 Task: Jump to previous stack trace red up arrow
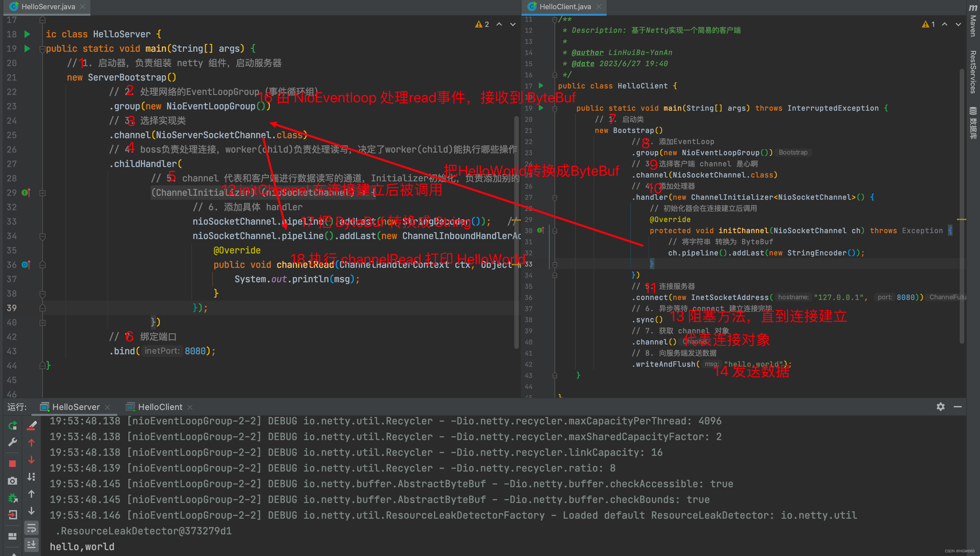pos(32,443)
